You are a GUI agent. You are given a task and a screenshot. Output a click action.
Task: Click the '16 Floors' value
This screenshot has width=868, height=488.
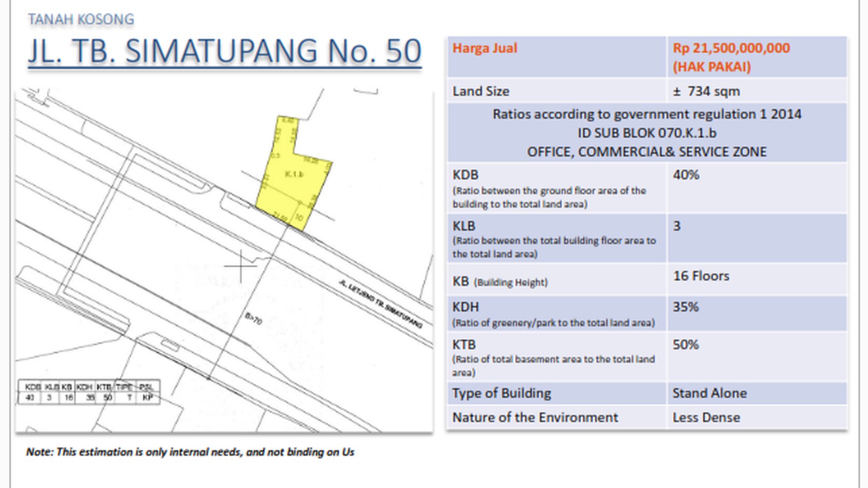[x=701, y=276]
